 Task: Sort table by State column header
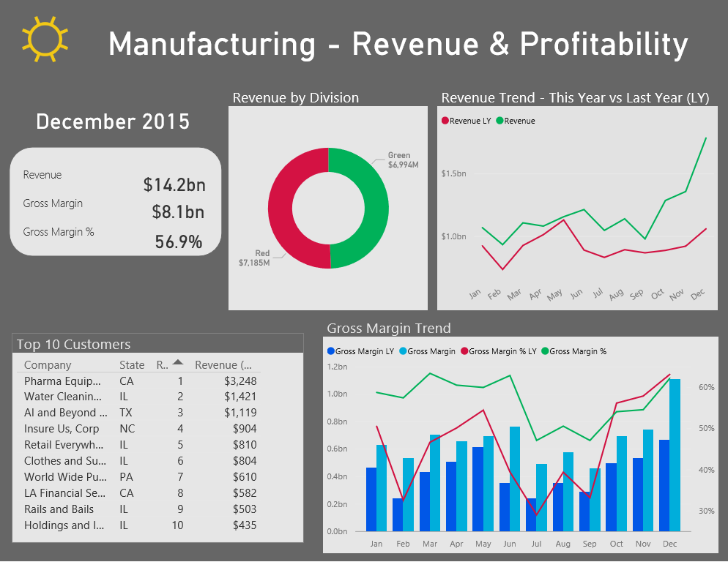coord(132,365)
